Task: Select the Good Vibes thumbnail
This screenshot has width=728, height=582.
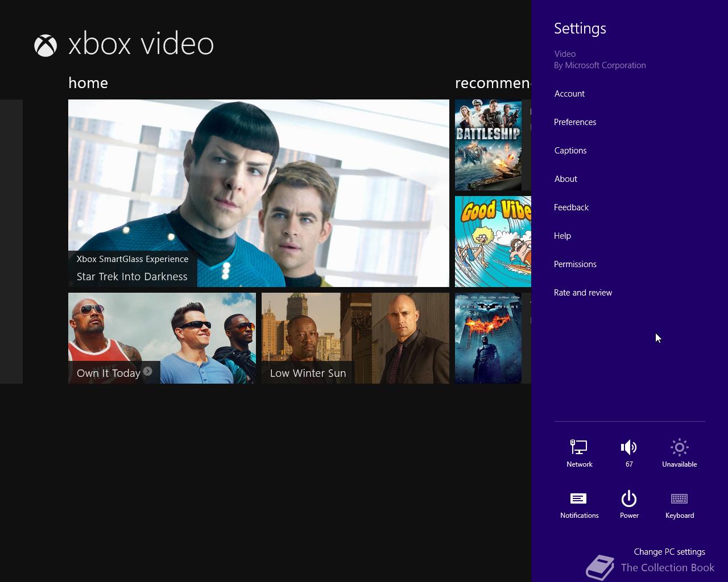Action: 493,242
